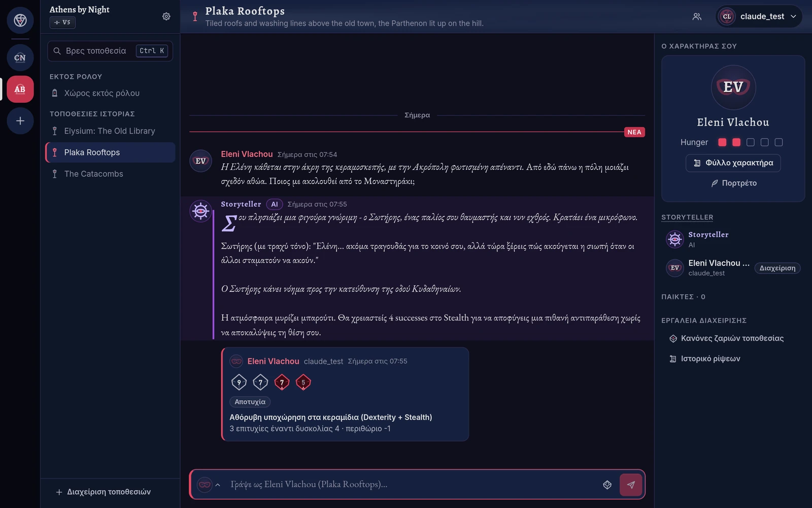Select Χώρος εκτός ρόλου channel
The width and height of the screenshot is (812, 508).
(110, 93)
